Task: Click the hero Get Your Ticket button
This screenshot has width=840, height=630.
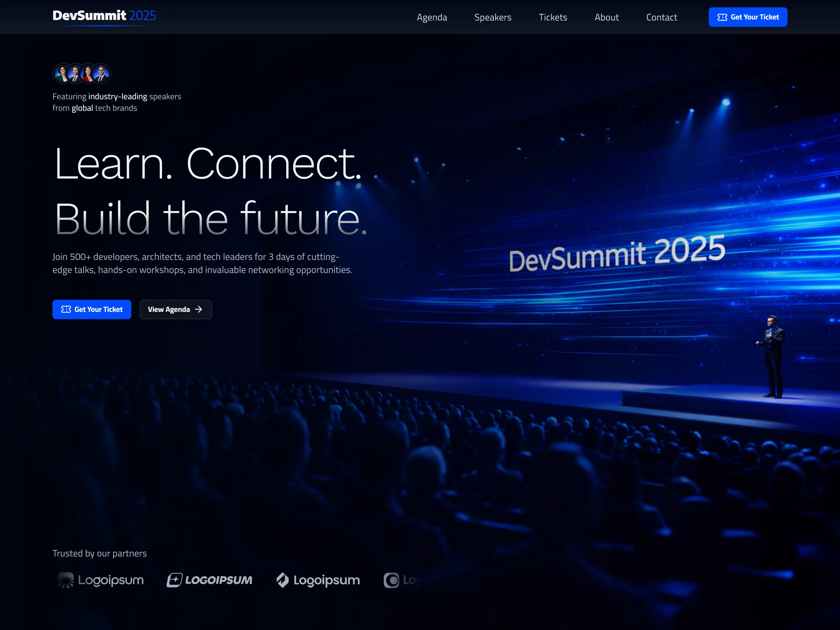Action: pos(92,309)
